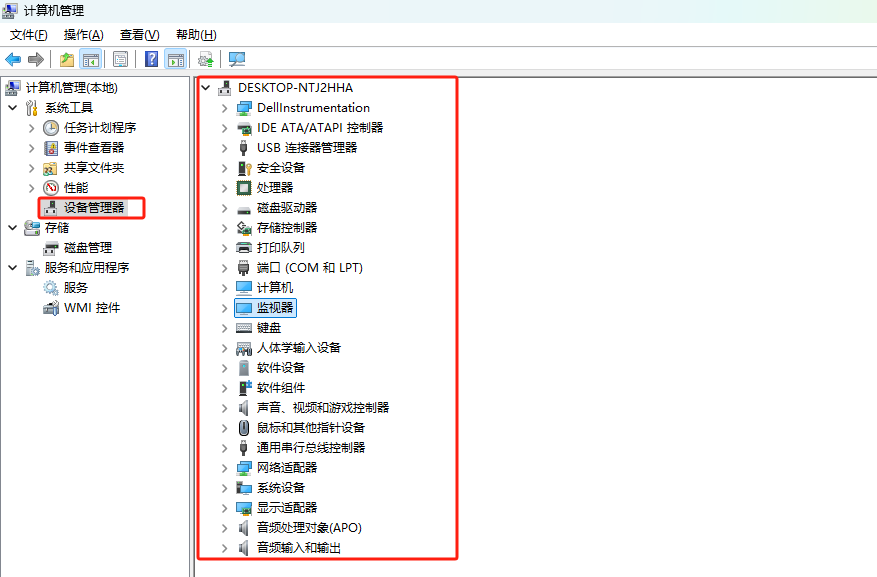
Task: Click the Forward arrow toolbar button
Action: [36, 59]
